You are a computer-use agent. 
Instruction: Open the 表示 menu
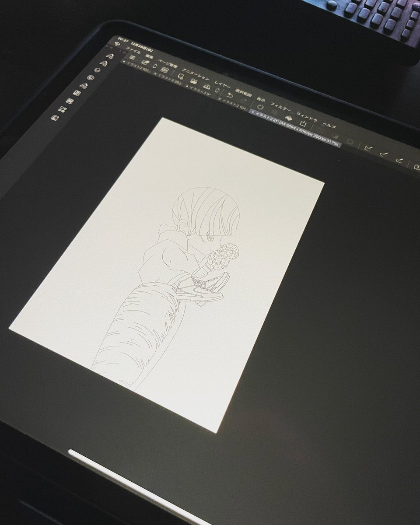coord(261,100)
